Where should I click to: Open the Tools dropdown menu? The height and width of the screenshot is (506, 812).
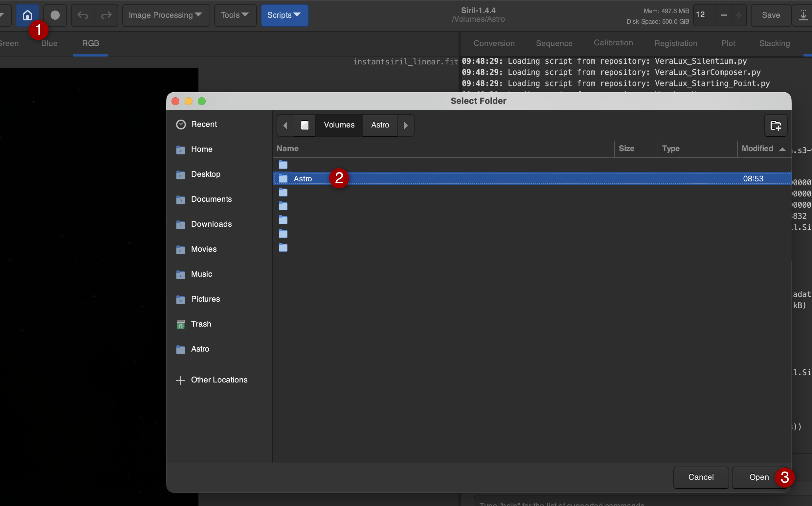(x=235, y=15)
